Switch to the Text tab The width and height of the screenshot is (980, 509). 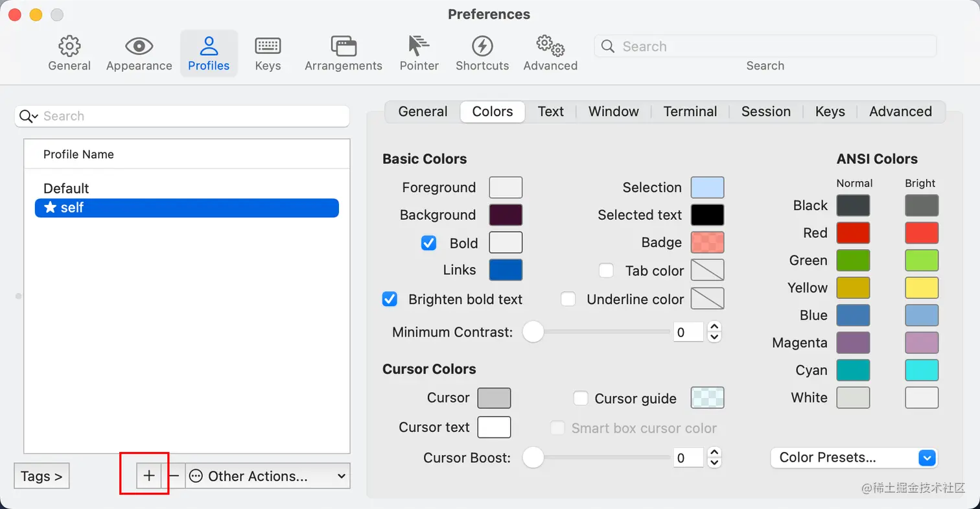550,112
